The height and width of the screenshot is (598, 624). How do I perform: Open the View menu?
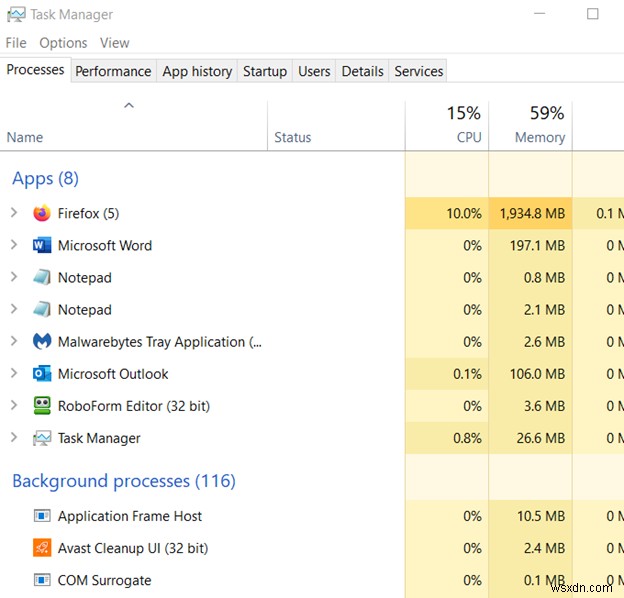(x=115, y=43)
